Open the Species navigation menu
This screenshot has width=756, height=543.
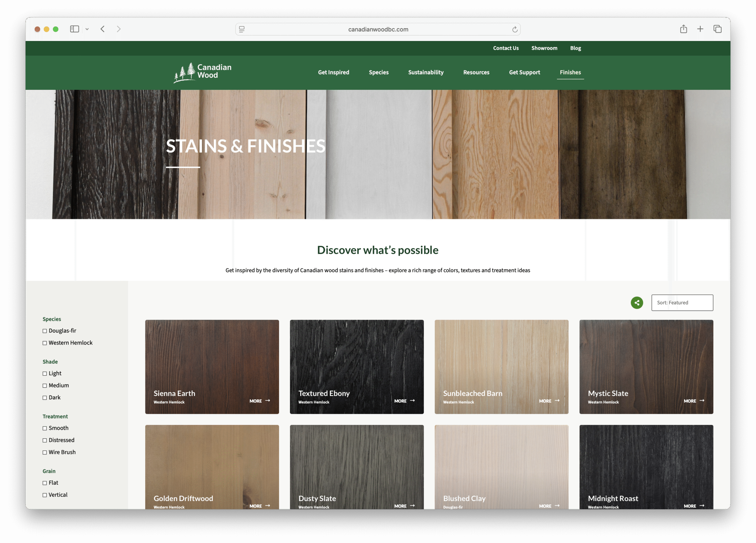tap(378, 72)
